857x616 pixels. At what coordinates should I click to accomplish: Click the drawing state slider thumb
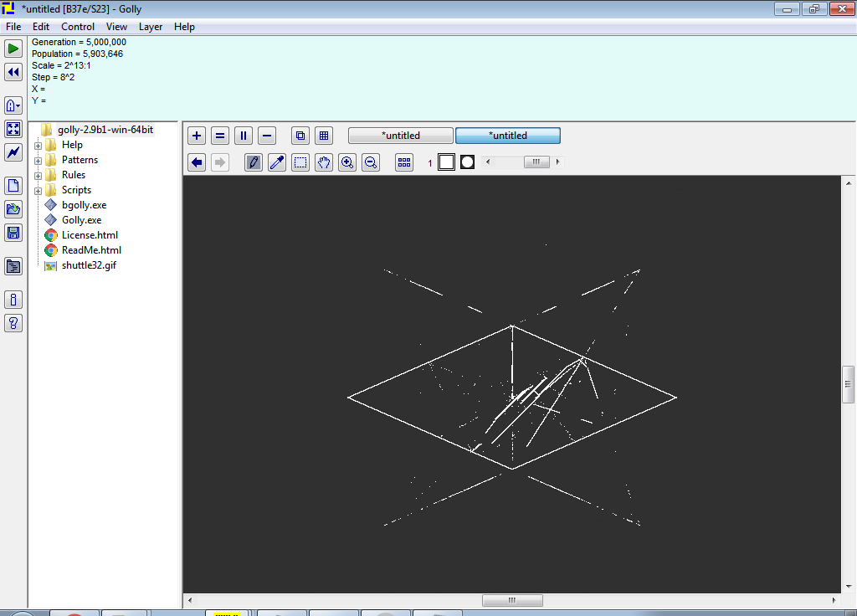pyautogui.click(x=536, y=162)
